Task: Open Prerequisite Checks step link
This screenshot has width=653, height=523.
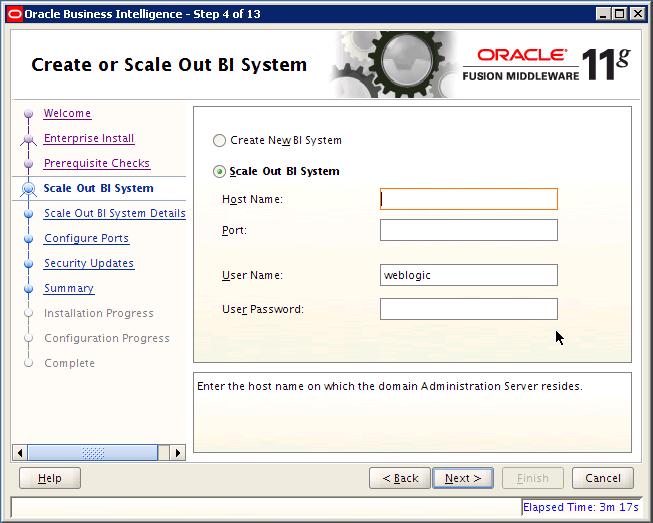Action: (x=97, y=163)
